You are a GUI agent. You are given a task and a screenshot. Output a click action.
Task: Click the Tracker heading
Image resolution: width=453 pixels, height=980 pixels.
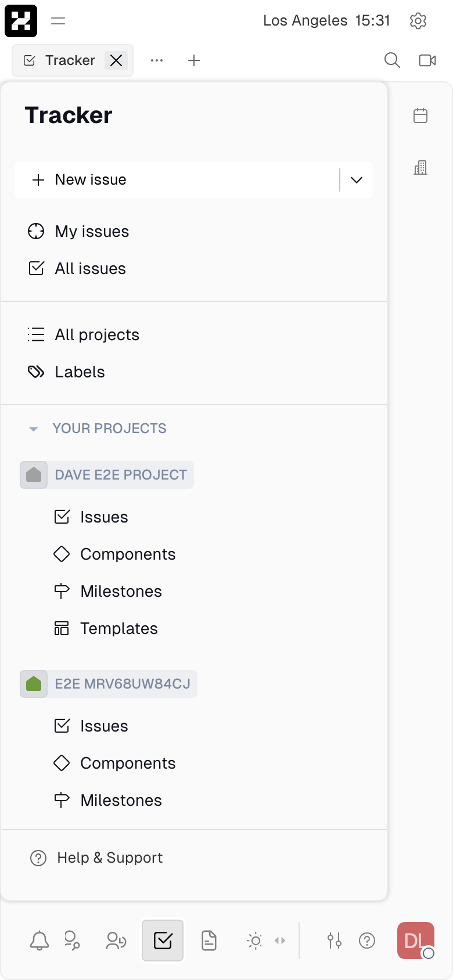click(x=69, y=116)
